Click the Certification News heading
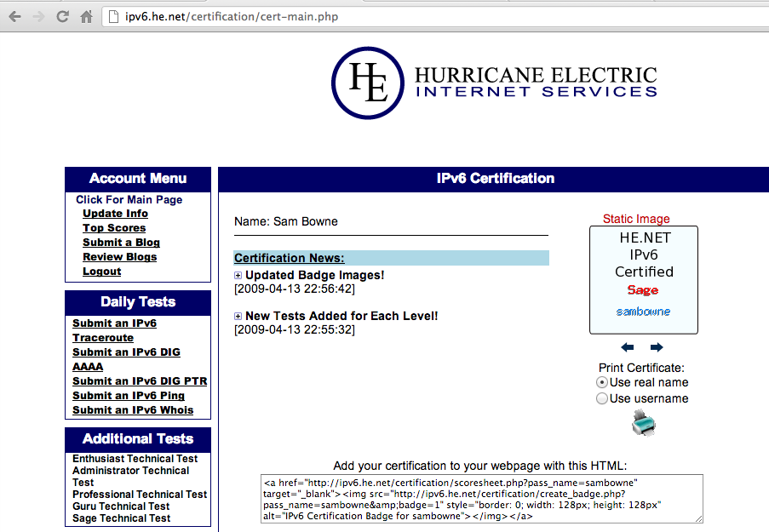 [290, 258]
